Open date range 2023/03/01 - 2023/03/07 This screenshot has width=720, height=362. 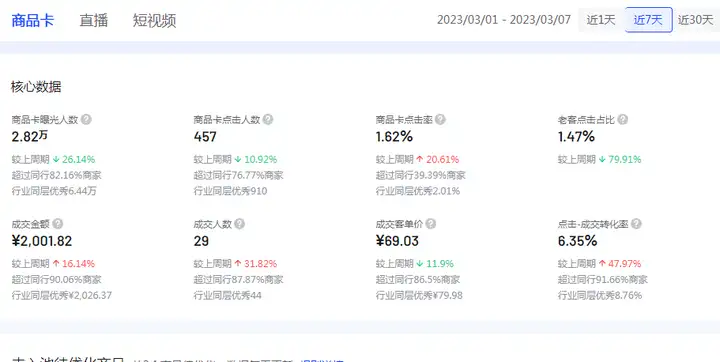coord(504,20)
